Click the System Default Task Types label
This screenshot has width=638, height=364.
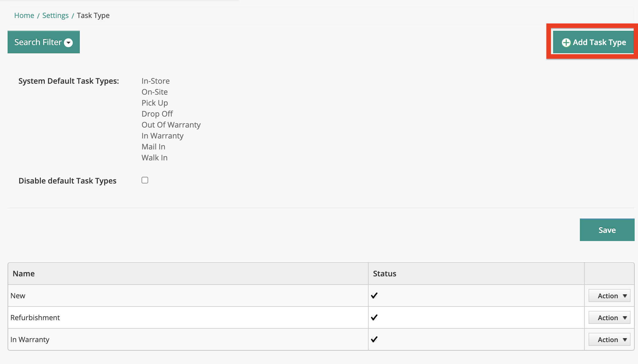pos(69,81)
